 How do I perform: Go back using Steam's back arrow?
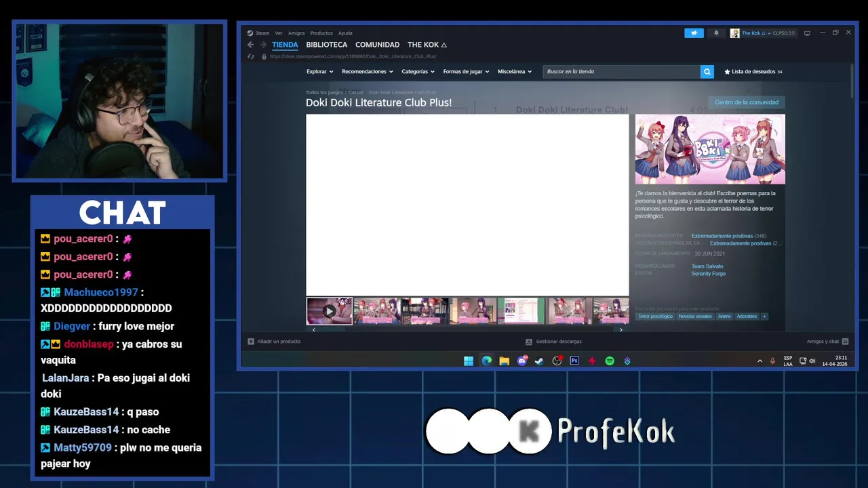pos(250,45)
